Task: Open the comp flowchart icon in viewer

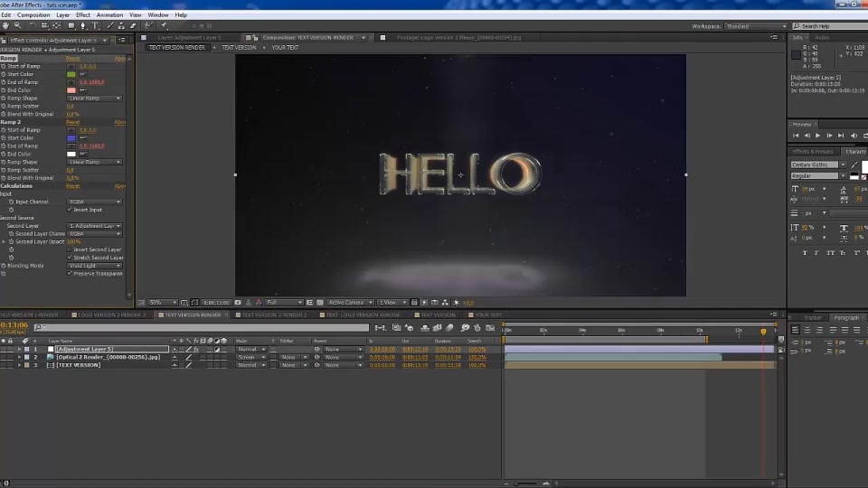Action: 445,303
